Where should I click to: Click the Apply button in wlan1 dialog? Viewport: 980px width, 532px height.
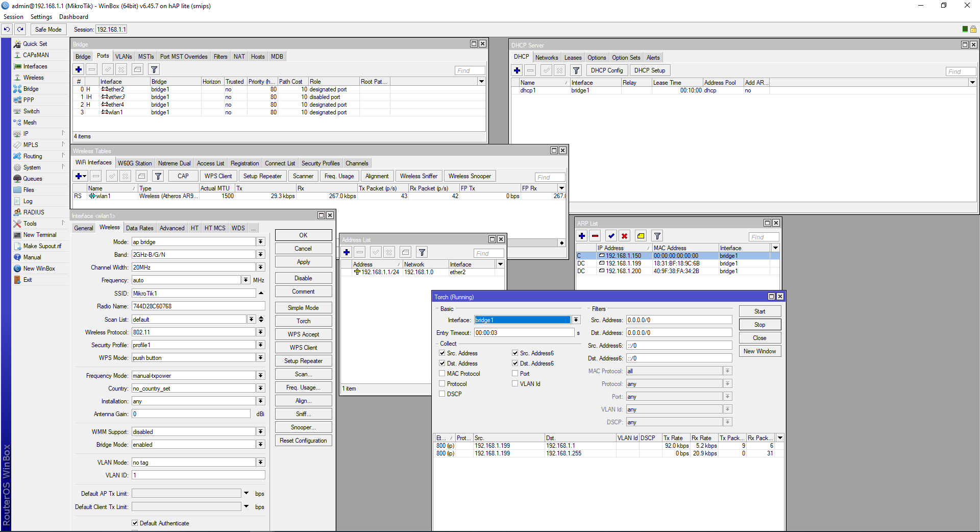(303, 262)
